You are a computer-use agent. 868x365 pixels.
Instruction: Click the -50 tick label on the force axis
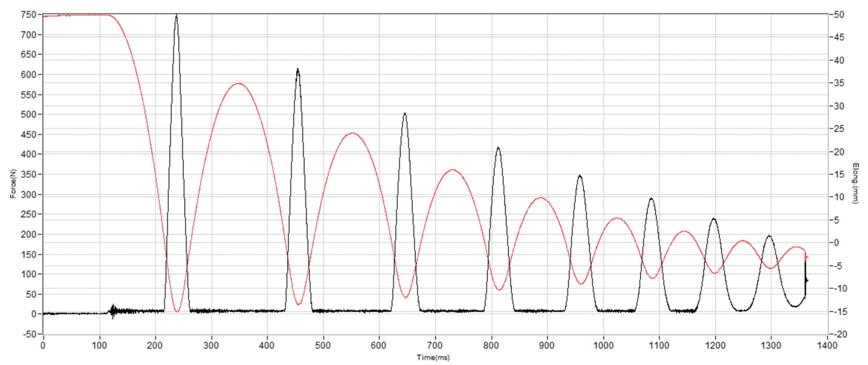(x=29, y=334)
